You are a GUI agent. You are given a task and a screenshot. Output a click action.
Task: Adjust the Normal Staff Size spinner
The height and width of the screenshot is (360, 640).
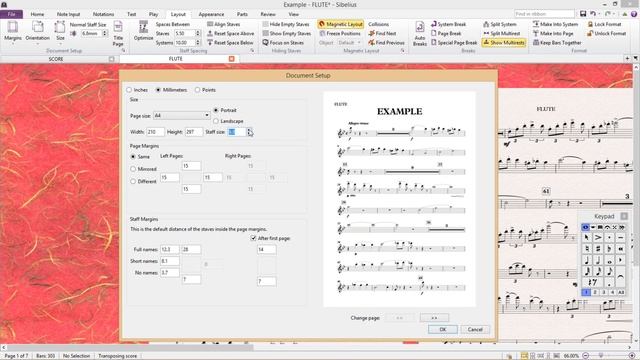click(105, 33)
